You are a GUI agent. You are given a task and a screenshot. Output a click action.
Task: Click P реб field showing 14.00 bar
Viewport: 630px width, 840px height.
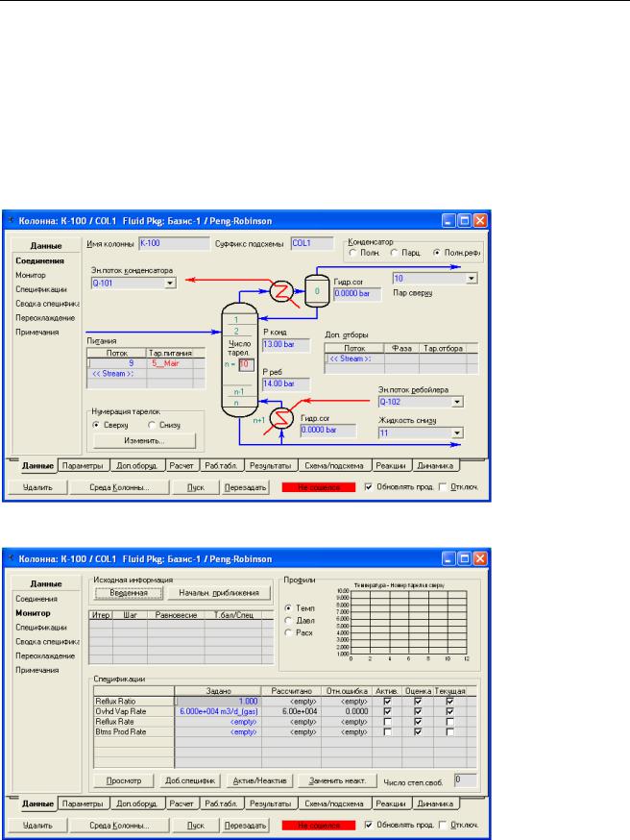(x=286, y=384)
